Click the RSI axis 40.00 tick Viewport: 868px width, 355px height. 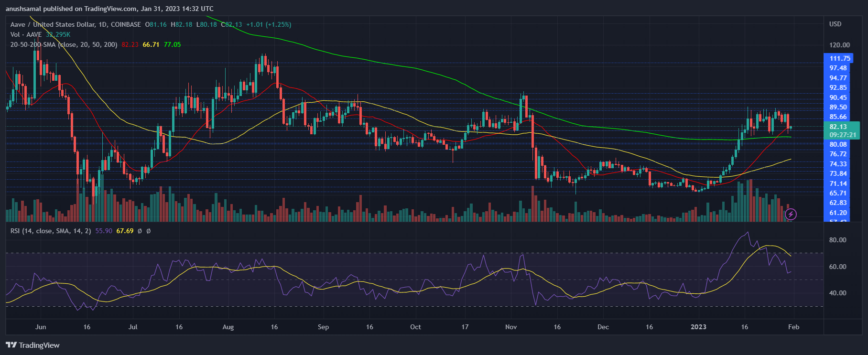pos(837,293)
